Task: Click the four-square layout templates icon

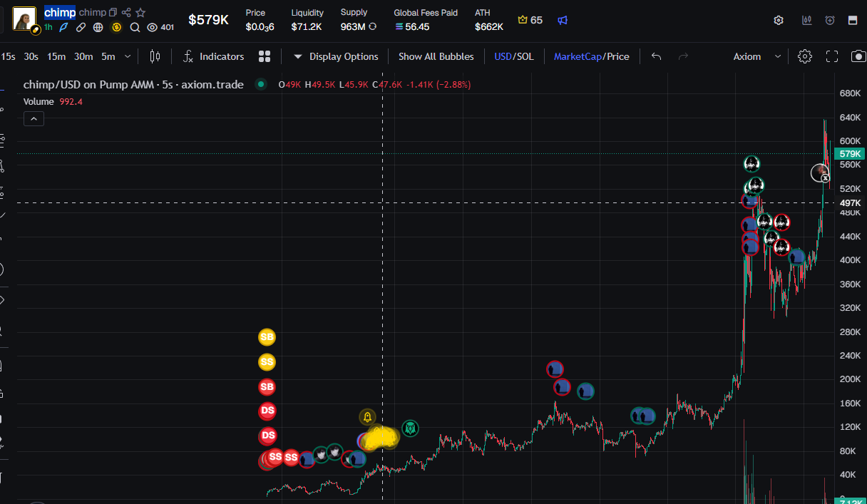Action: (x=265, y=56)
